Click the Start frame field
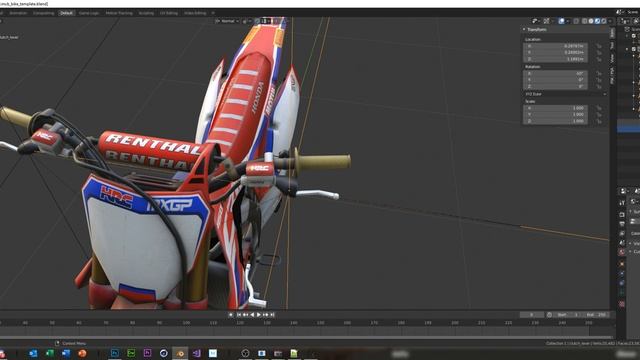640x360 pixels. click(x=568, y=315)
